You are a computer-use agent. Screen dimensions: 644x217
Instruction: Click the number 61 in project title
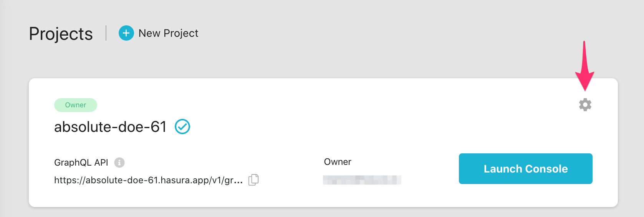(x=159, y=127)
